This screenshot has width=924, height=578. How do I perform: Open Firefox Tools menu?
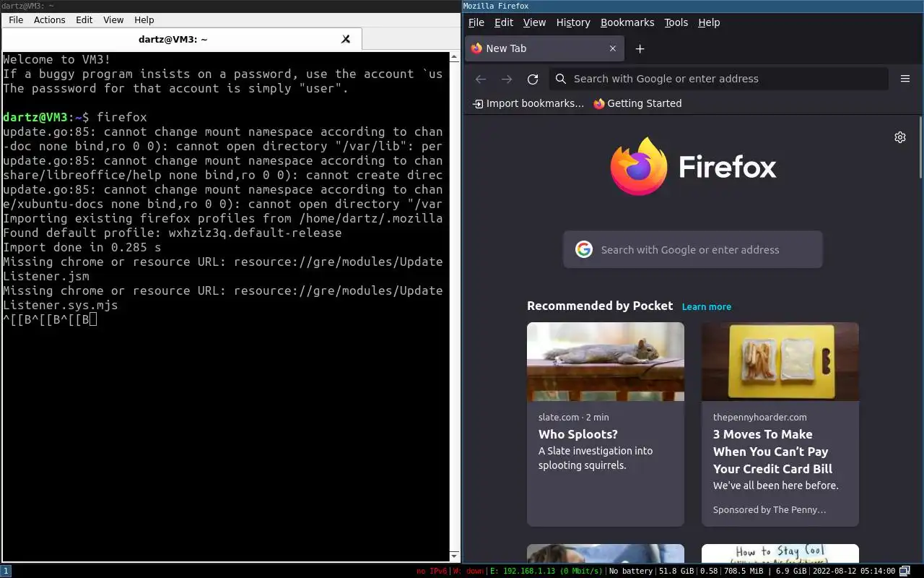(676, 22)
